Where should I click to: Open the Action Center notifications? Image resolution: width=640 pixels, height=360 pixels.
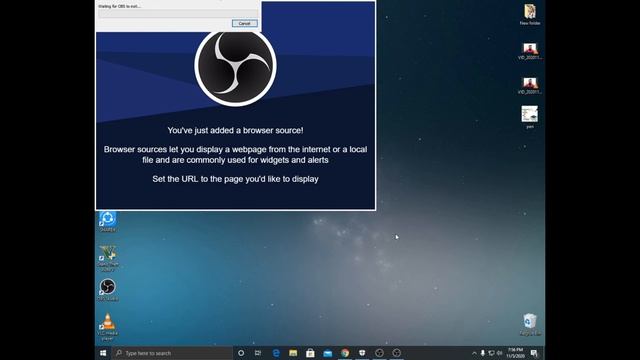point(534,353)
